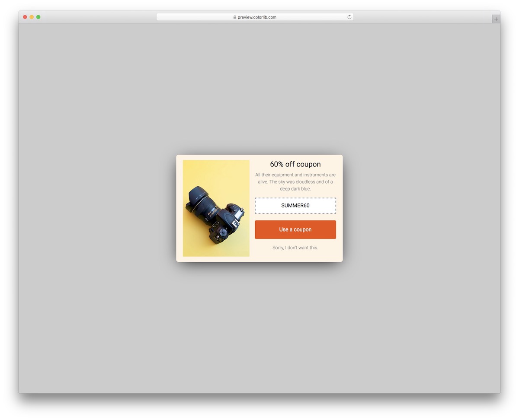Enter full screen with the green button
This screenshot has width=519, height=420.
click(38, 17)
